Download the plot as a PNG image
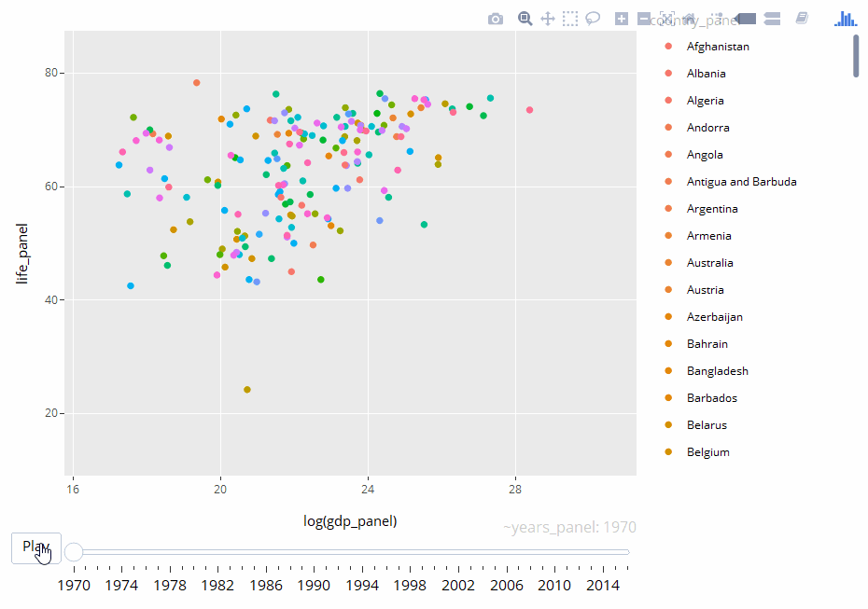The height and width of the screenshot is (609, 868). pos(496,18)
